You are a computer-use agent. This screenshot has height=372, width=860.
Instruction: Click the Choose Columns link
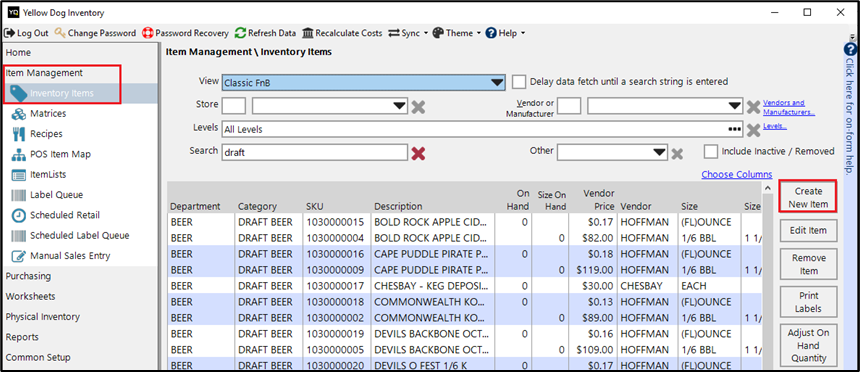pyautogui.click(x=737, y=174)
